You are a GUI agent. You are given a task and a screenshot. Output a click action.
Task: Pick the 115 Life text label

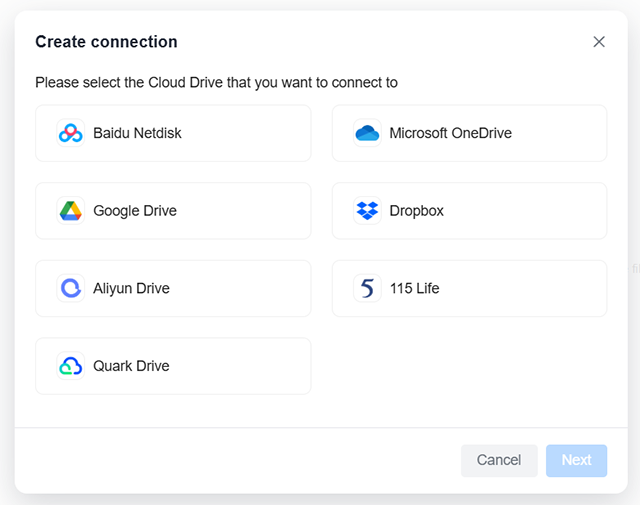tap(414, 289)
